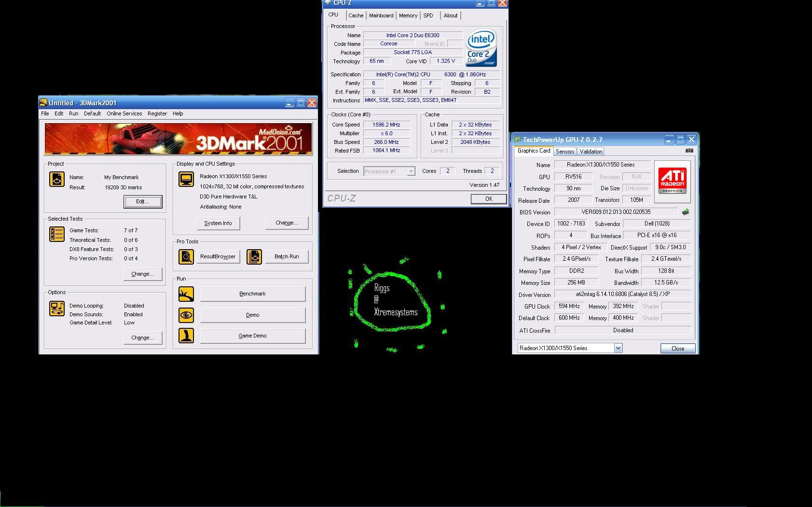
Task: Click the Display and CPU Settings monitor icon
Action: tap(186, 179)
